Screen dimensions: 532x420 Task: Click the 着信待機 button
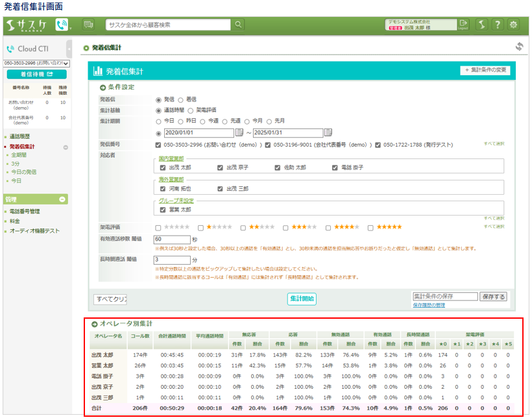click(x=36, y=74)
